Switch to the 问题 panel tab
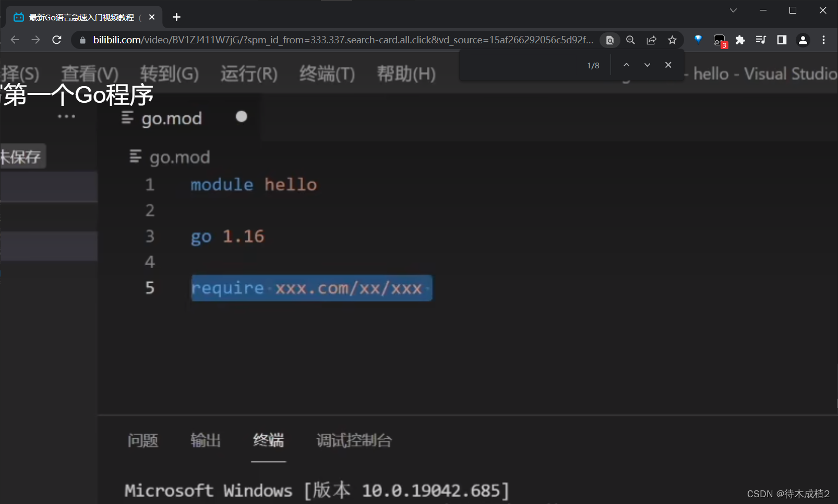Screen dimensions: 838x504 143,440
